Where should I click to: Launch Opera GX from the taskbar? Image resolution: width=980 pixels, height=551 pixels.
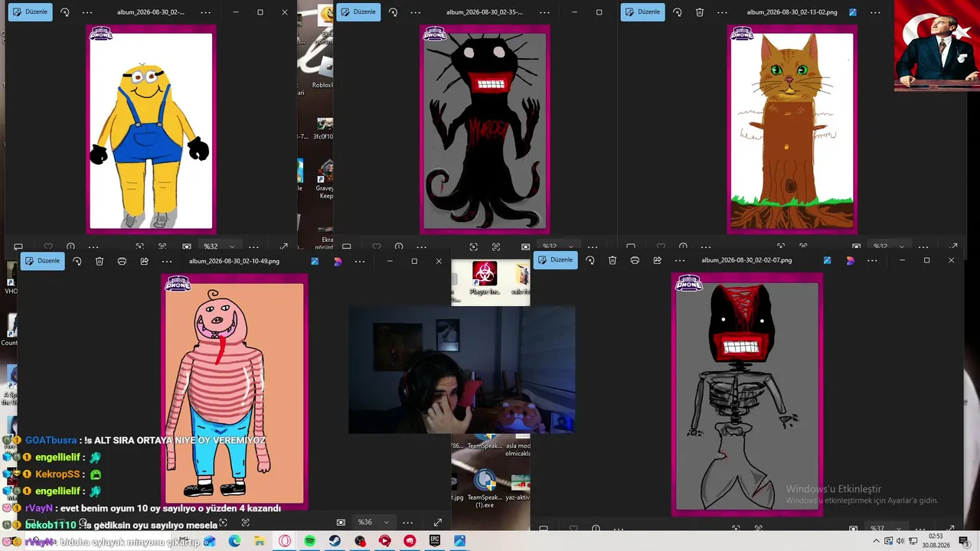pos(285,541)
